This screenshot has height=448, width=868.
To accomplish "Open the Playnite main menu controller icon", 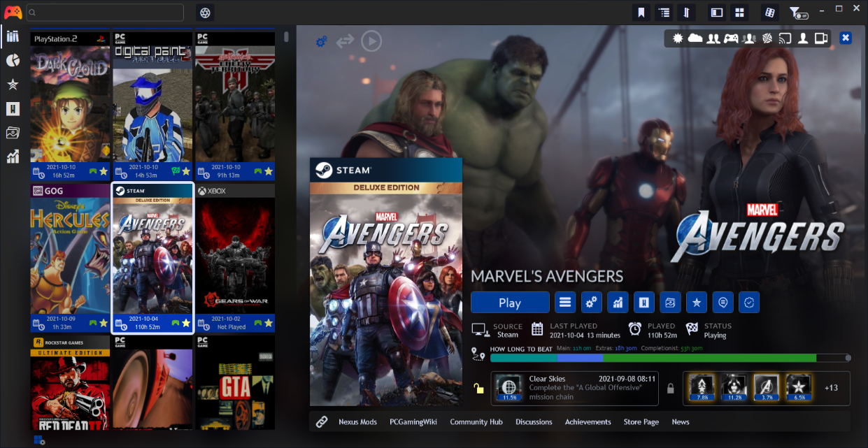I will click(x=13, y=12).
